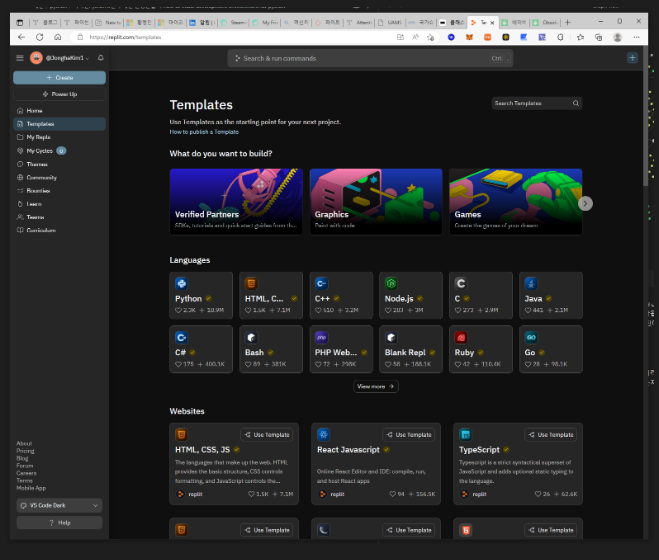659x560 pixels.
Task: Open browser home page icon
Action: pyautogui.click(x=58, y=37)
